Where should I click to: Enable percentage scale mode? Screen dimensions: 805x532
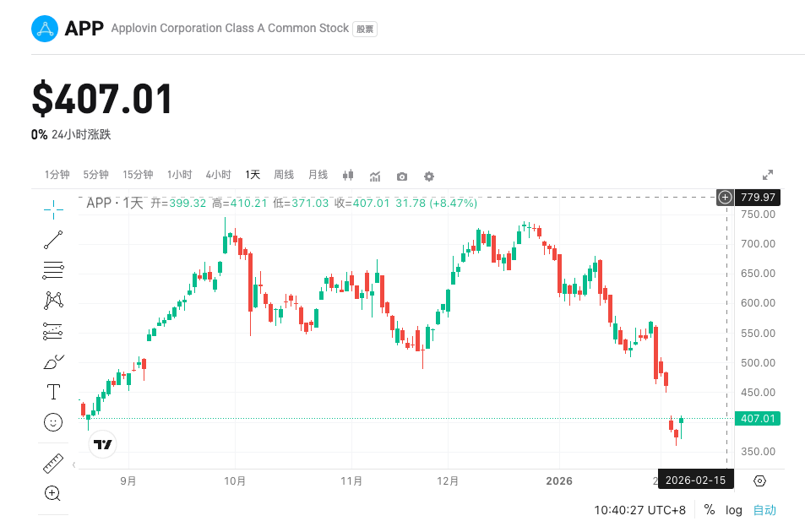tap(710, 510)
